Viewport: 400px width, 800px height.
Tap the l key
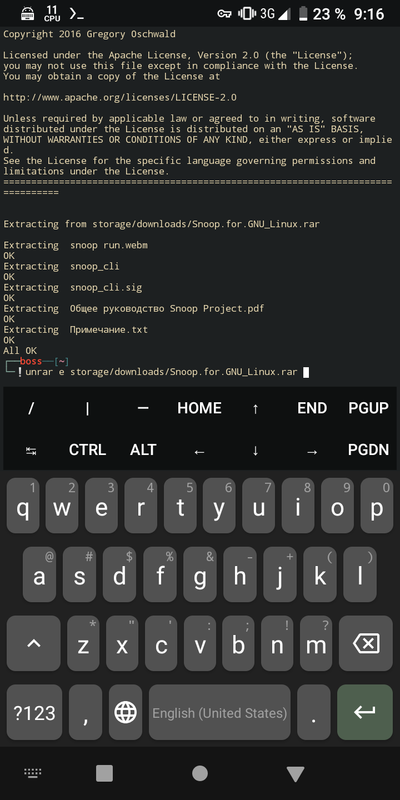360,574
